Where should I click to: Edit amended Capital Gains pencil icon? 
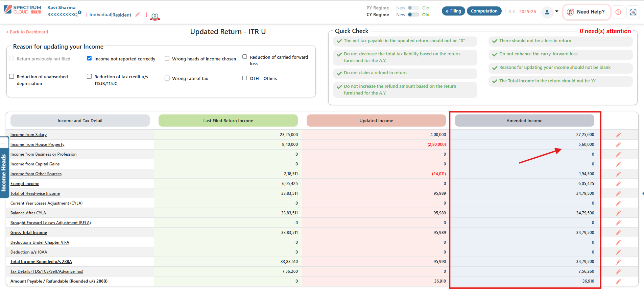(x=618, y=164)
